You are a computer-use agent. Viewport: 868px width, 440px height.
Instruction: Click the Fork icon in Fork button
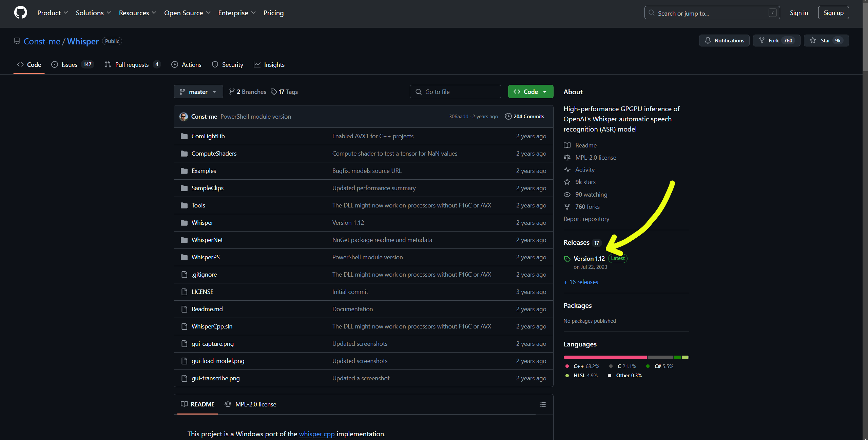pyautogui.click(x=762, y=40)
